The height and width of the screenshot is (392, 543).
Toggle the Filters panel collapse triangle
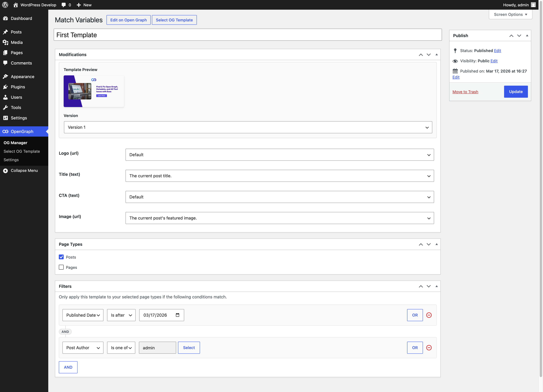[x=437, y=286]
